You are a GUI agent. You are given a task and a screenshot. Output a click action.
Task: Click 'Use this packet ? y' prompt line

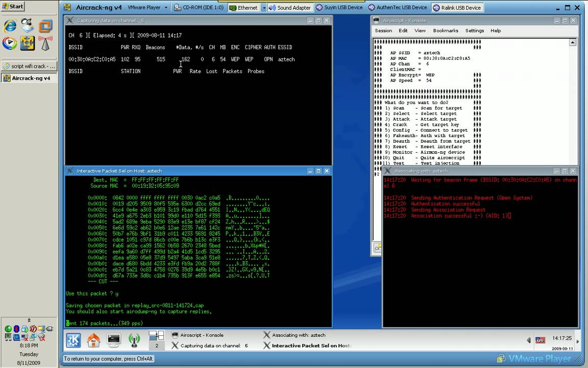[x=92, y=293]
